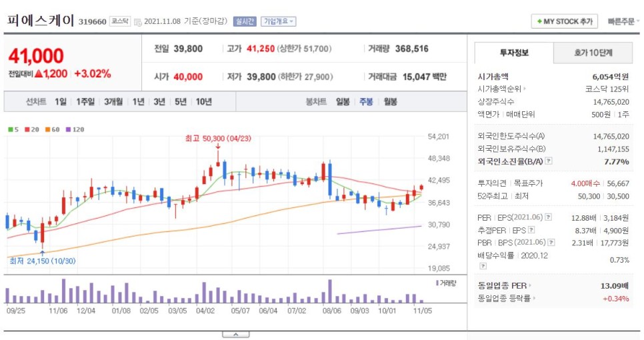The width and height of the screenshot is (644, 340).
Task: Click the 전일 39,800 value
Action: (x=188, y=49)
